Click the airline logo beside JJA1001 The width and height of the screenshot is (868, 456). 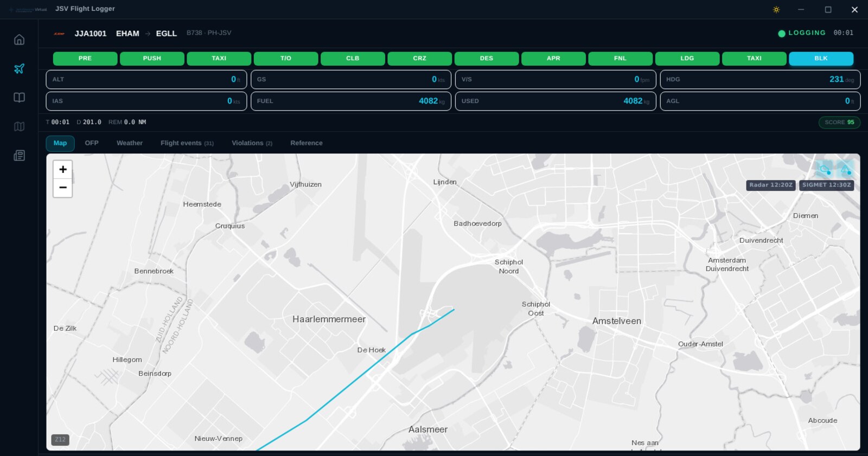pyautogui.click(x=59, y=34)
